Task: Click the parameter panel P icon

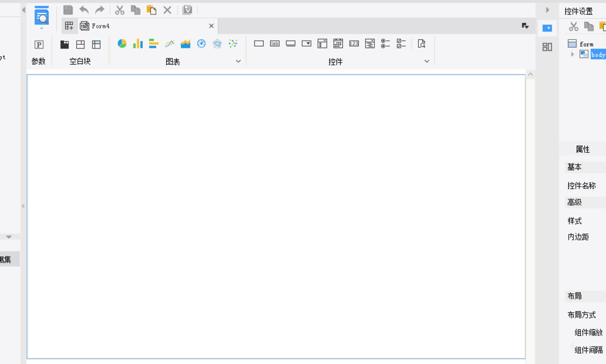Action: point(39,44)
